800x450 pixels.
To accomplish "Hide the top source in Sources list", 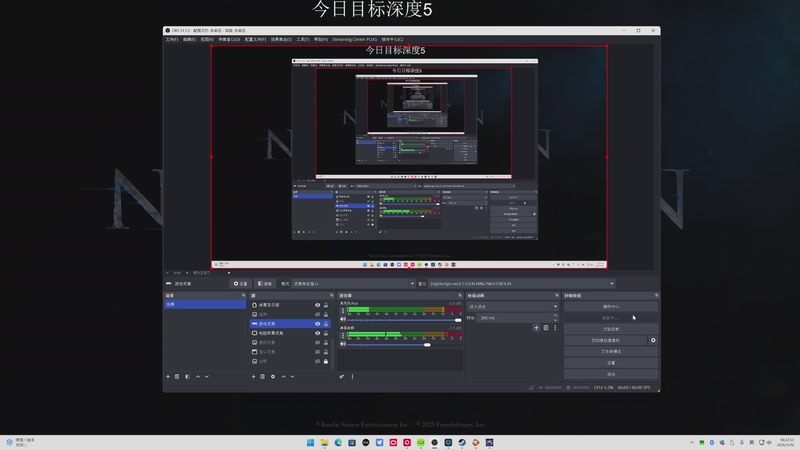I will (x=317, y=305).
